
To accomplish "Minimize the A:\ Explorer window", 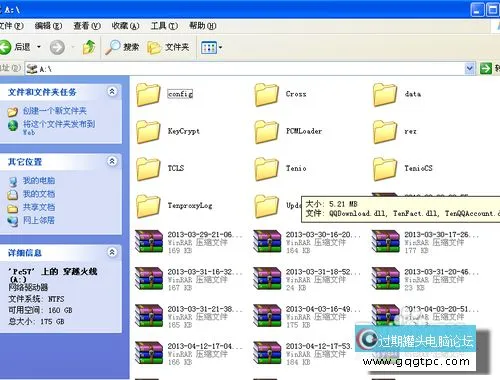I will tap(477, 10).
